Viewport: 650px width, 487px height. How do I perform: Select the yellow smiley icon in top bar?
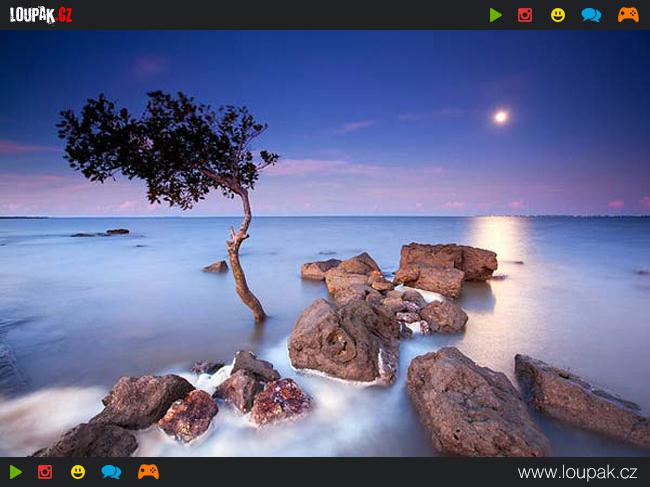pos(558,15)
